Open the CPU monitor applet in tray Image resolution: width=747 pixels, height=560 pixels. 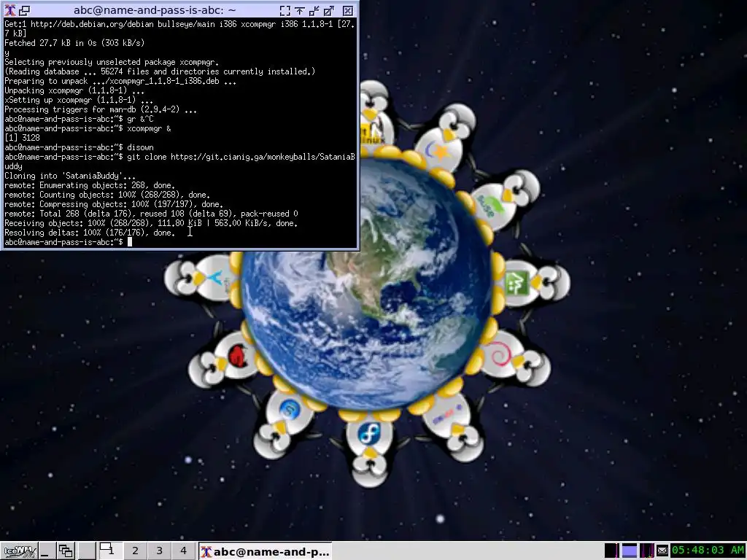pyautogui.click(x=611, y=551)
